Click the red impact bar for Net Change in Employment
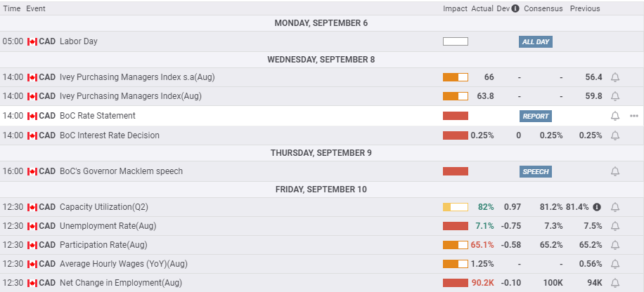This screenshot has width=644, height=292. tap(456, 283)
